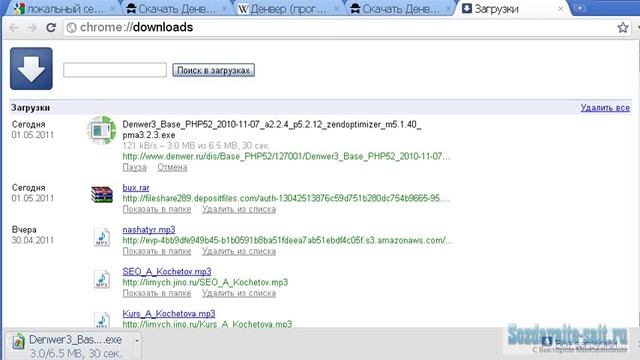Image resolution: width=640 pixels, height=360 pixels.
Task: Reload the downloads page
Action: click(51, 28)
